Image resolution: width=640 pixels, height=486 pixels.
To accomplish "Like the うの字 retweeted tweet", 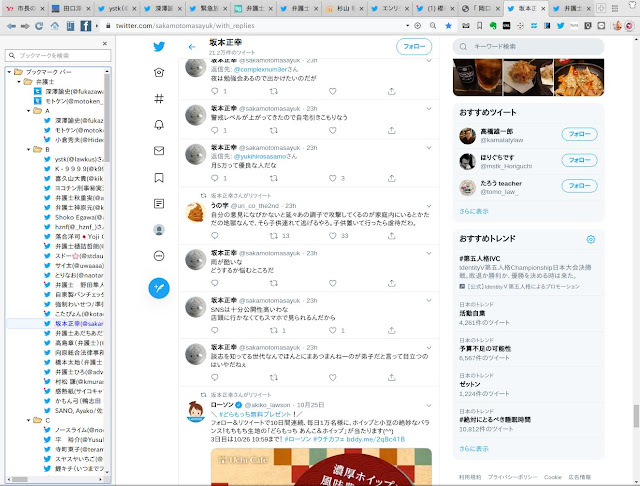I will click(x=333, y=235).
